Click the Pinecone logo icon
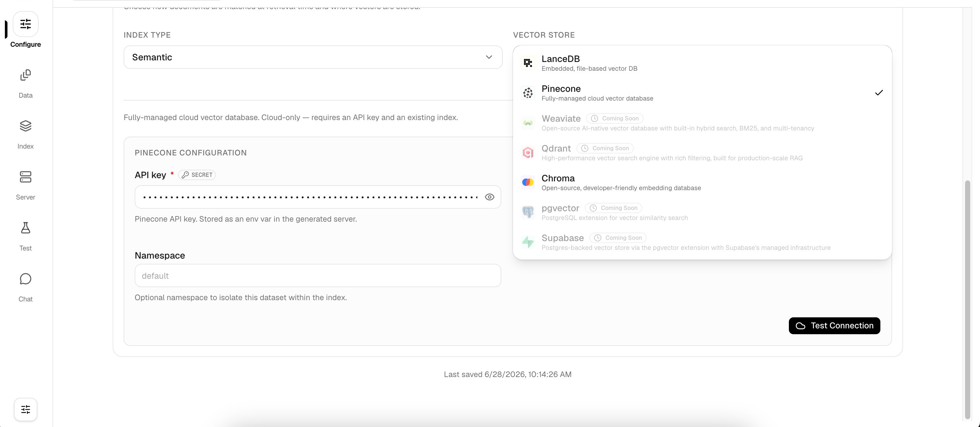 tap(528, 93)
